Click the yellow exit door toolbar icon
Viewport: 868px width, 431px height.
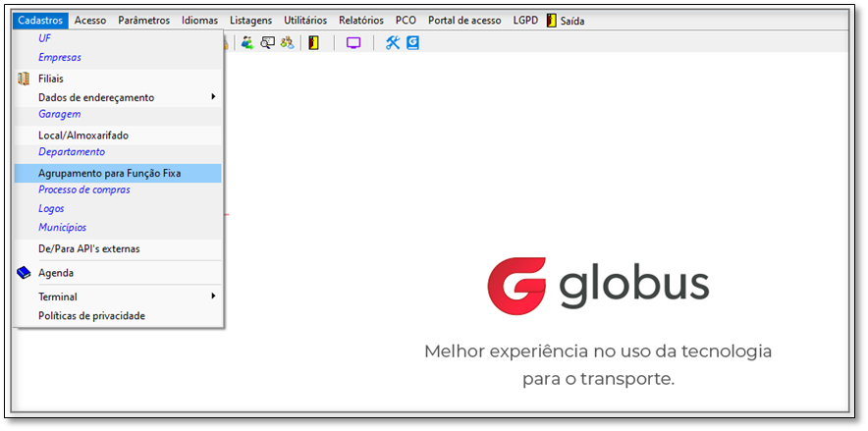[314, 42]
